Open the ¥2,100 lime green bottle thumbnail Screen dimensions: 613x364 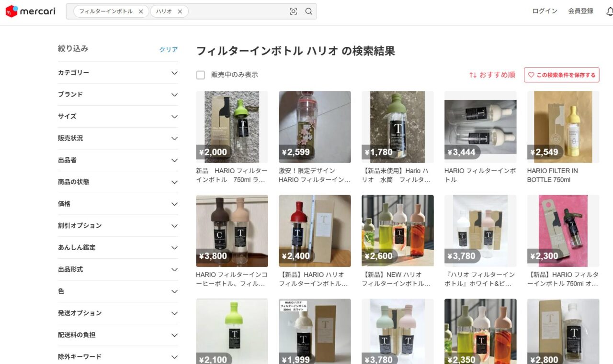232,331
